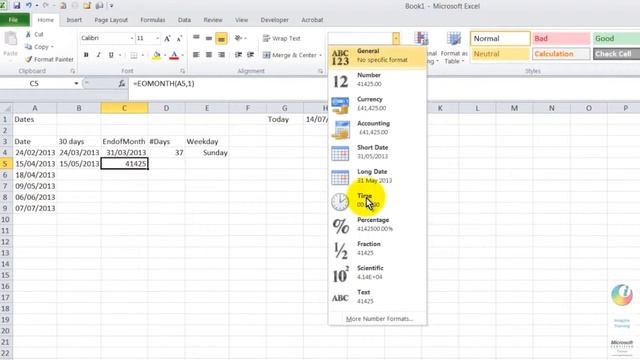This screenshot has width=640, height=360.
Task: Collapse the number format dropdown arrow
Action: (x=396, y=38)
